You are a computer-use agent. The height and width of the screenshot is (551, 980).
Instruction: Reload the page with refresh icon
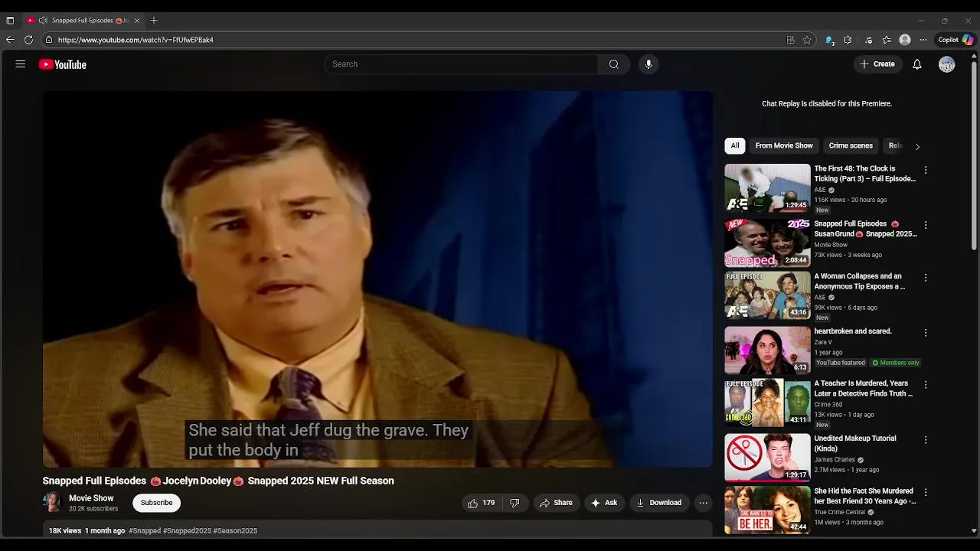28,40
